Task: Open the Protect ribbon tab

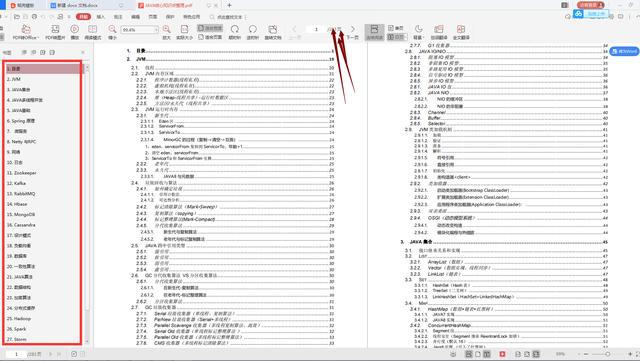Action: tap(170, 17)
